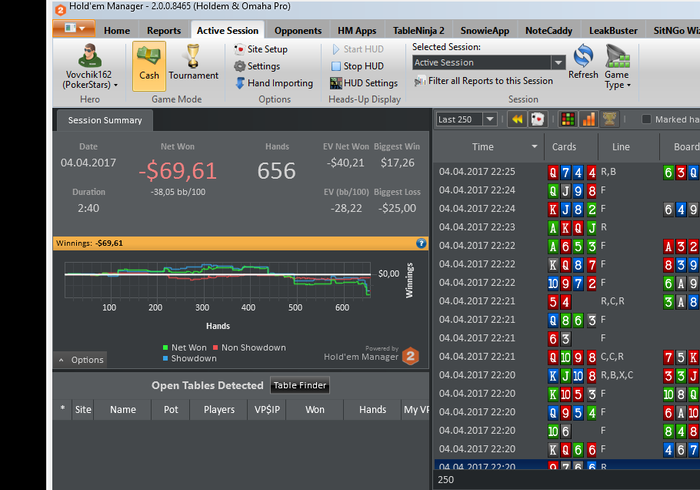Open the Settings gear option
Viewport: 700px width, 490px height.
pyautogui.click(x=257, y=66)
